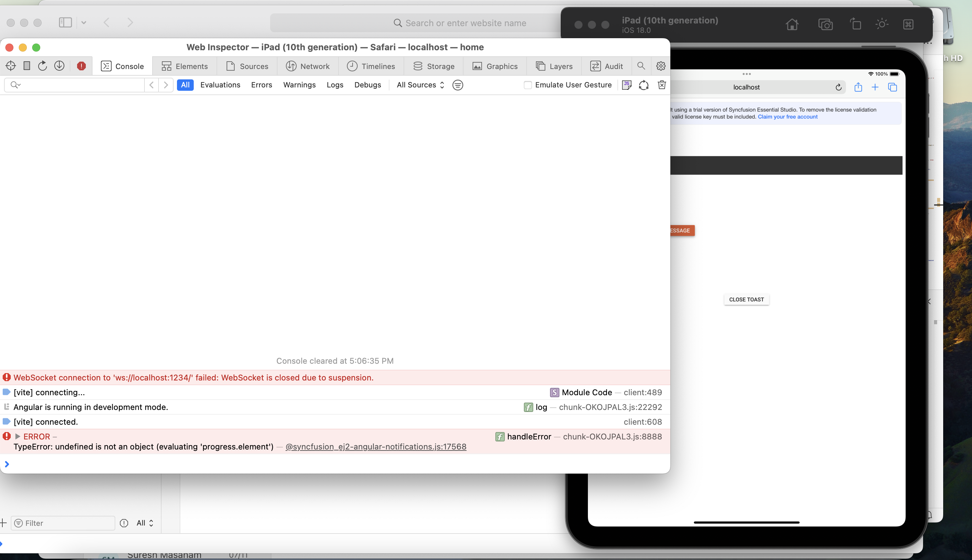
Task: Go to previous console search result
Action: [x=151, y=85]
